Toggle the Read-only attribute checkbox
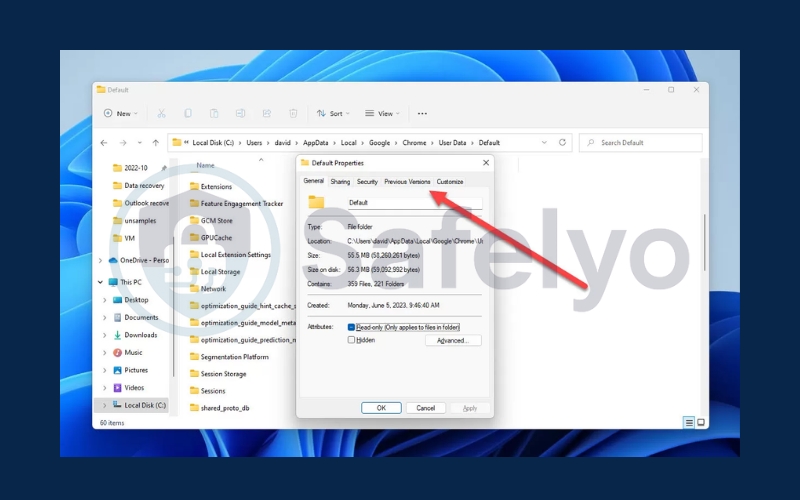The width and height of the screenshot is (800, 500). [x=351, y=327]
